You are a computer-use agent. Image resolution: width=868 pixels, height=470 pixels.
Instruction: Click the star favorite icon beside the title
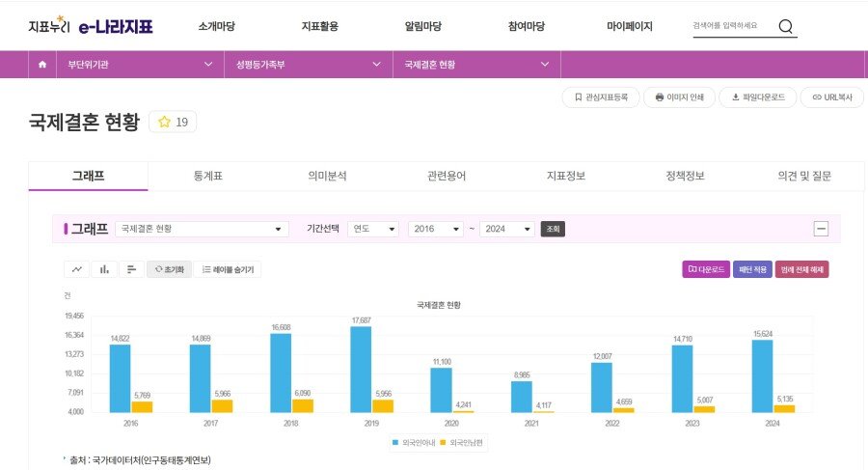tap(164, 123)
